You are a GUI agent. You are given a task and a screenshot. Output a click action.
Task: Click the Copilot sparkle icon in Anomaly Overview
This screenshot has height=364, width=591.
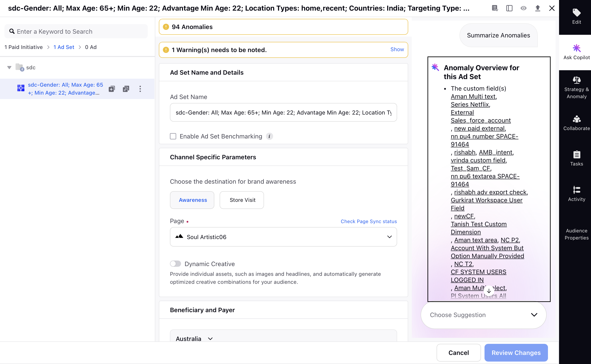[435, 67]
